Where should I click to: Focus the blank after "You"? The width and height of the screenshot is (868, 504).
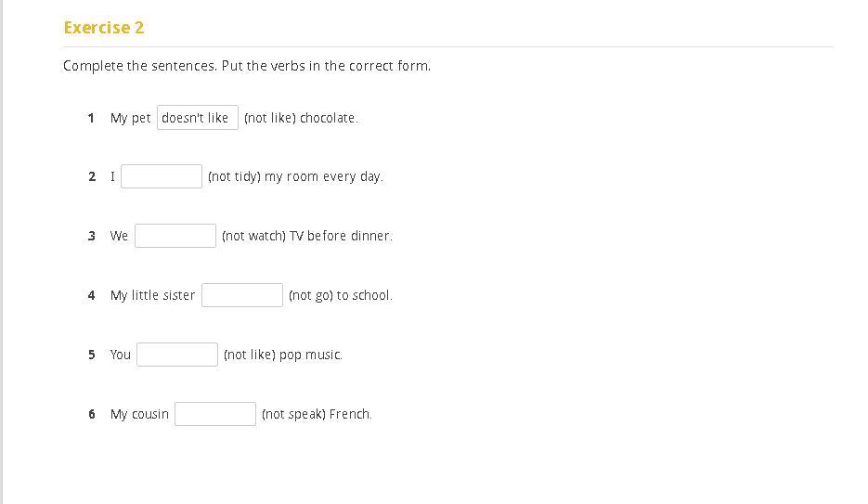coord(177,355)
